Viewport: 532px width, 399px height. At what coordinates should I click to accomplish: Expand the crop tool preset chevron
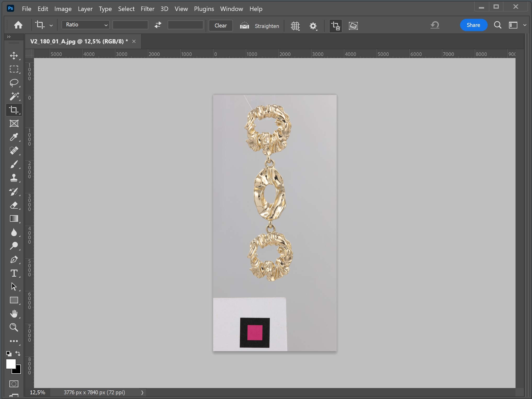pyautogui.click(x=51, y=25)
